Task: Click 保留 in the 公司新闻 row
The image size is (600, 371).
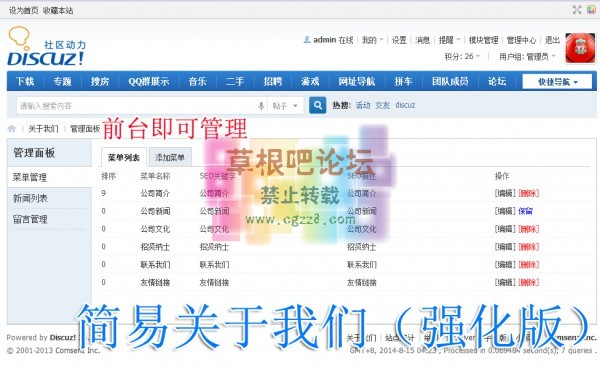Action: tap(525, 211)
